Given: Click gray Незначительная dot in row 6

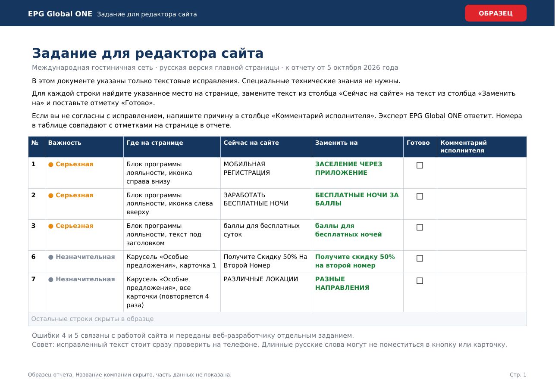Looking at the screenshot, I should tap(51, 257).
